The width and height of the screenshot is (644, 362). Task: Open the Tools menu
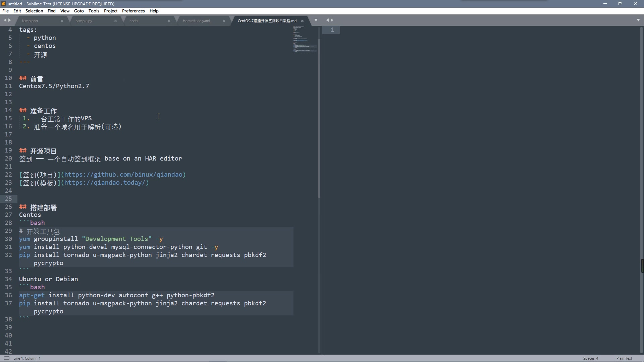click(94, 11)
